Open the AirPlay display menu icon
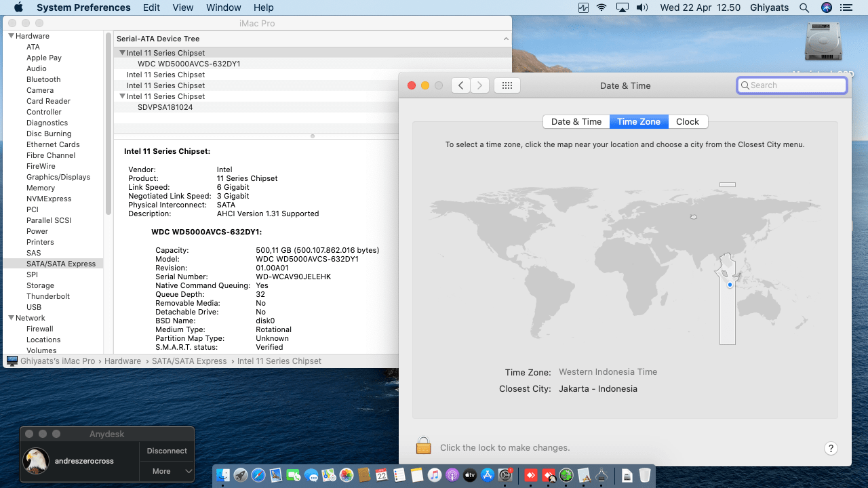Image resolution: width=868 pixels, height=488 pixels. (x=623, y=7)
